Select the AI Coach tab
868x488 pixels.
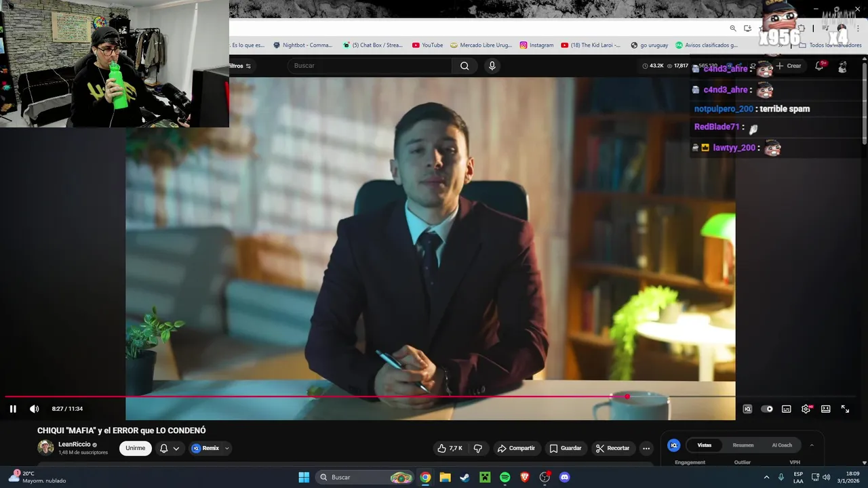coord(782,445)
